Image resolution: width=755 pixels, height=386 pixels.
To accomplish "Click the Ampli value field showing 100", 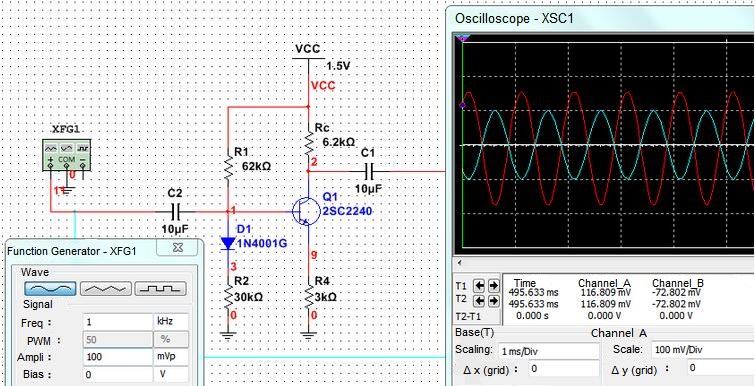I will click(x=117, y=357).
